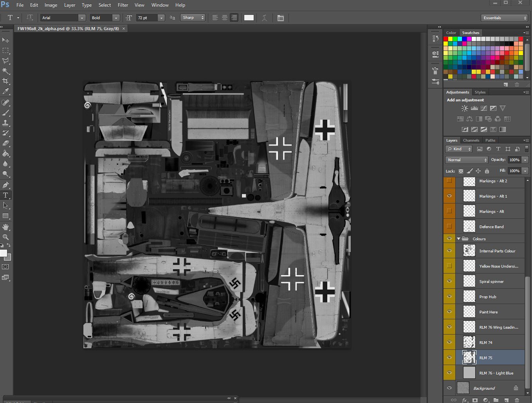Viewport: 532px width, 403px height.
Task: Select the Healing Brush tool
Action: 5,103
